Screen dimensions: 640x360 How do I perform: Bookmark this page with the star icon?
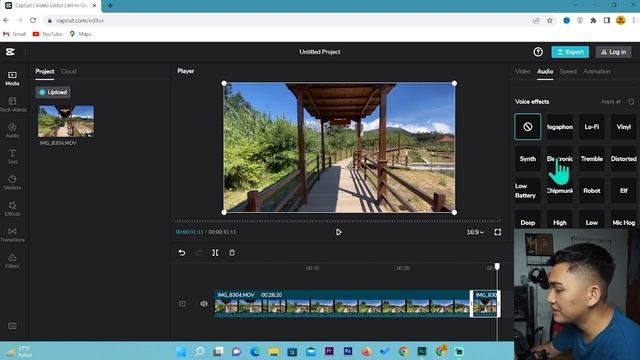(549, 20)
